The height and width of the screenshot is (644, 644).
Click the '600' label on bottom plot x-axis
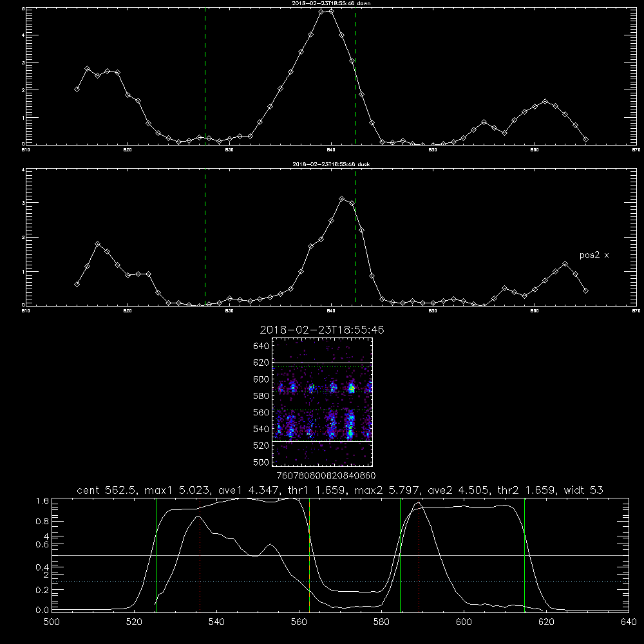click(x=464, y=622)
